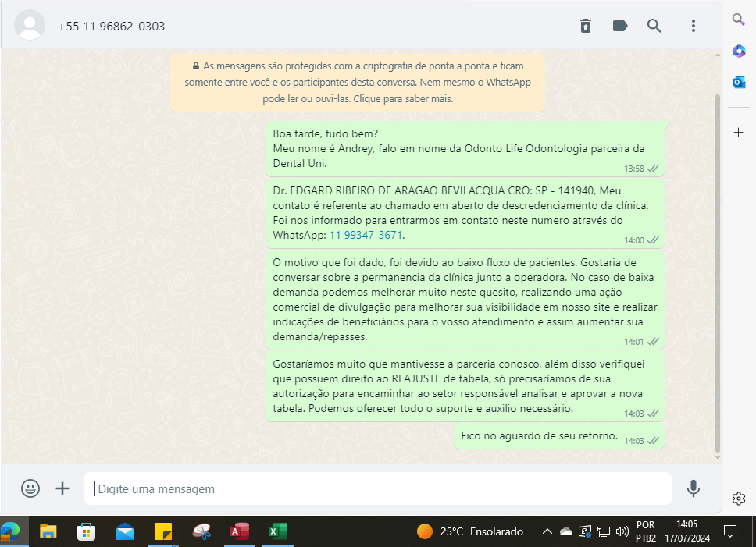Click the scrollbar up arrow
This screenshot has width=756, height=547.
coord(718,55)
